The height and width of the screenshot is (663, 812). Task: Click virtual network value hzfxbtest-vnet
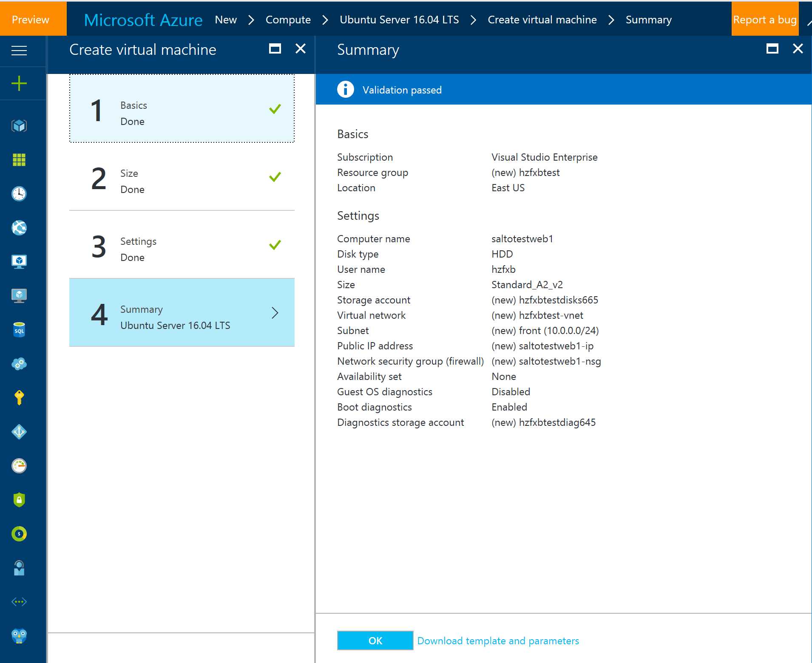click(x=537, y=315)
